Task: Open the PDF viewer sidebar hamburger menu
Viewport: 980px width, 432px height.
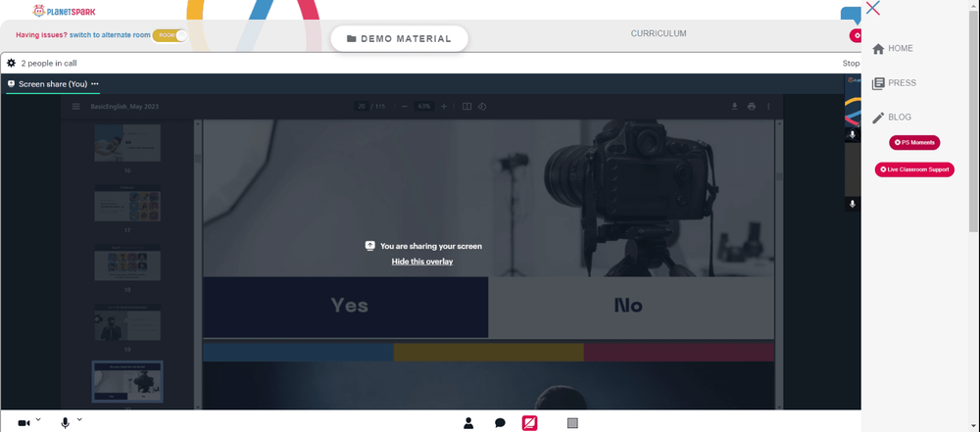Action: pyautogui.click(x=75, y=106)
